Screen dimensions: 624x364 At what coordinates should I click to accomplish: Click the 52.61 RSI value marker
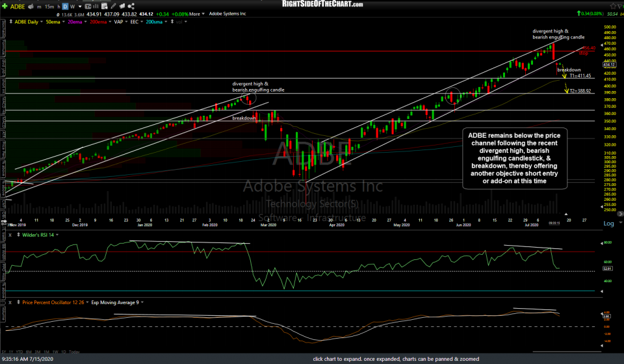coord(607,268)
